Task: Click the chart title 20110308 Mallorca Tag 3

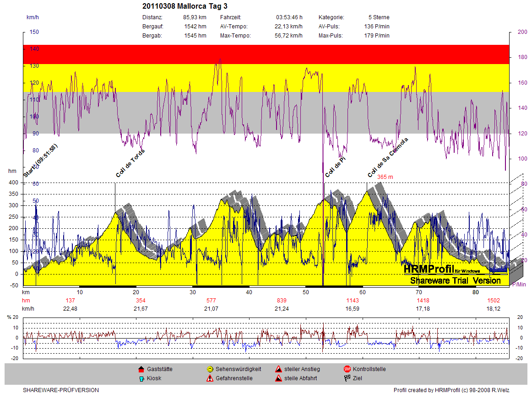Action: click(185, 6)
